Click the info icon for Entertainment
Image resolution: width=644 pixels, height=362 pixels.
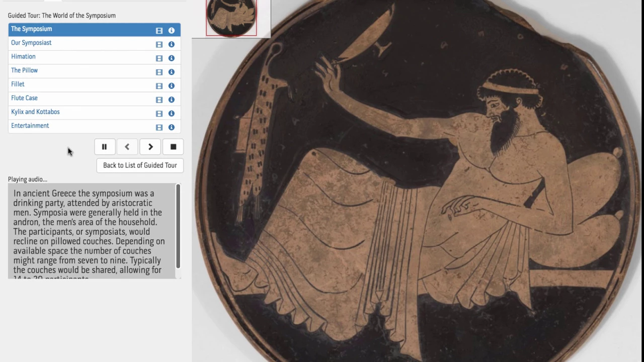point(172,127)
